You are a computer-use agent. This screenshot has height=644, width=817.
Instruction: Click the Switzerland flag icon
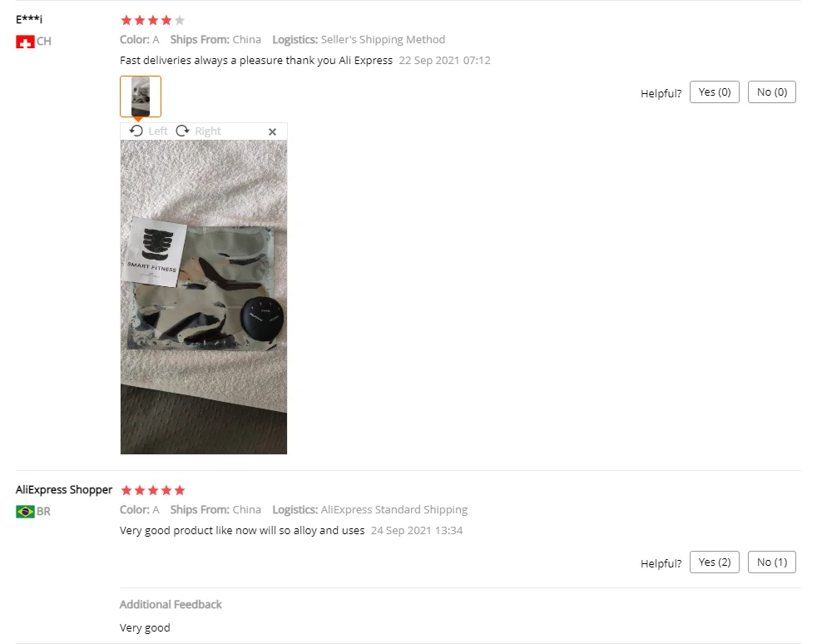coord(25,42)
